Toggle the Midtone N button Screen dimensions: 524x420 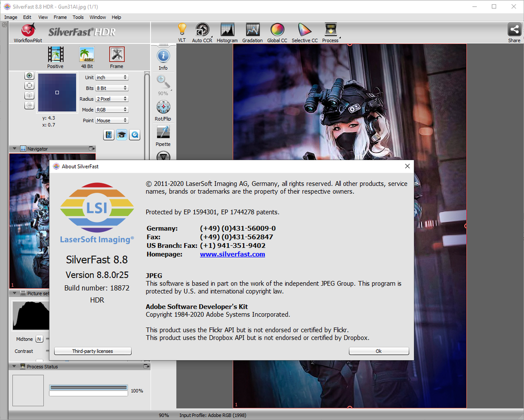pos(39,339)
